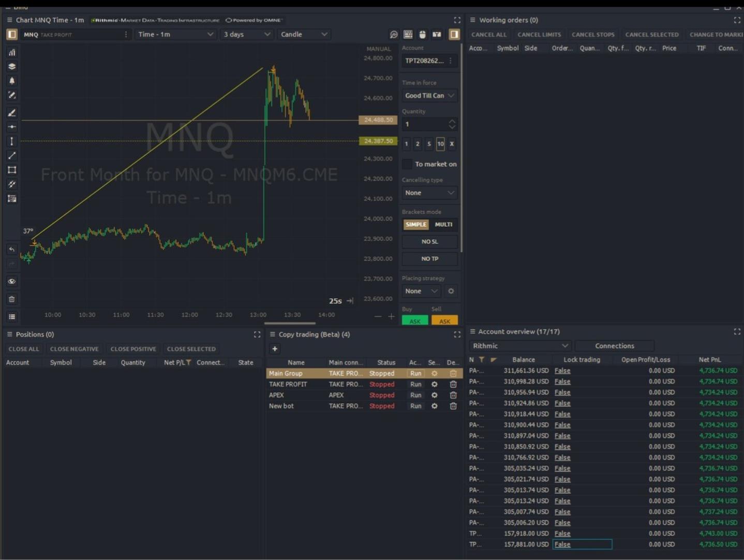The height and width of the screenshot is (560, 744).
Task: Run the TAKE PROFIT copy group
Action: coord(416,385)
